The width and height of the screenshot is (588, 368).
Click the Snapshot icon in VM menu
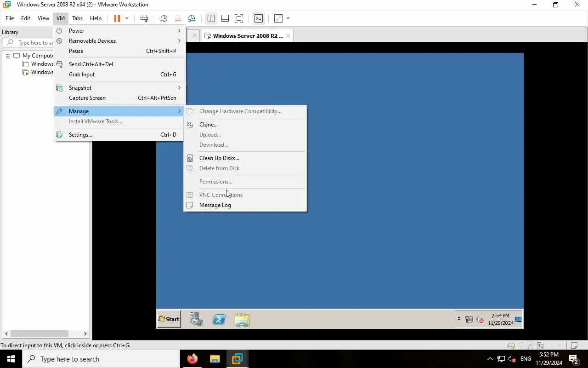click(59, 88)
